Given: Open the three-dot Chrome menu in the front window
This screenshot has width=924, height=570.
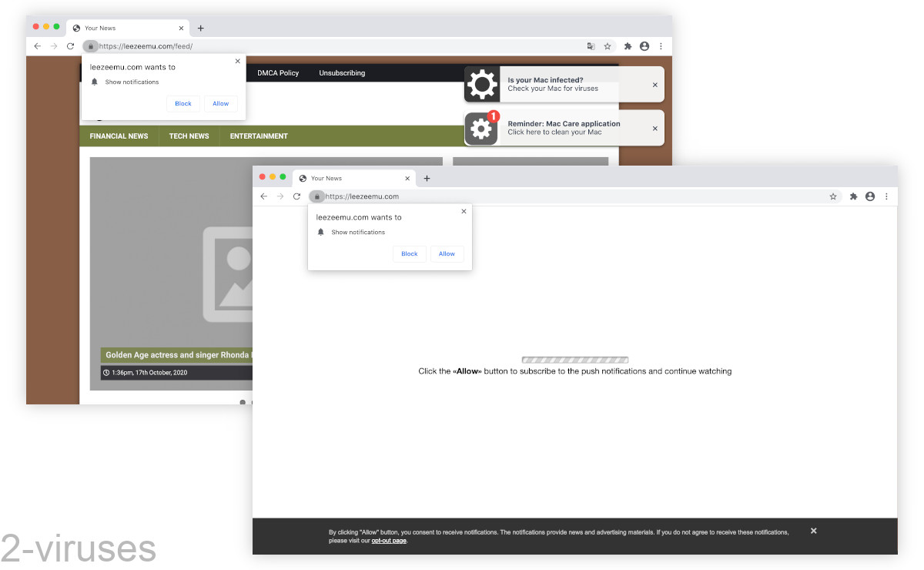Looking at the screenshot, I should pyautogui.click(x=887, y=196).
